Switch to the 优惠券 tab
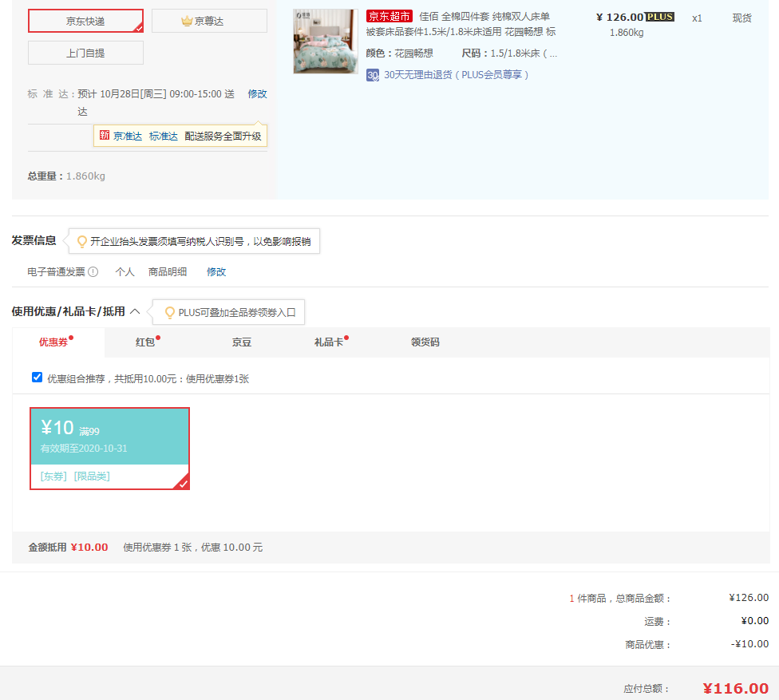779x700 pixels. coord(58,342)
